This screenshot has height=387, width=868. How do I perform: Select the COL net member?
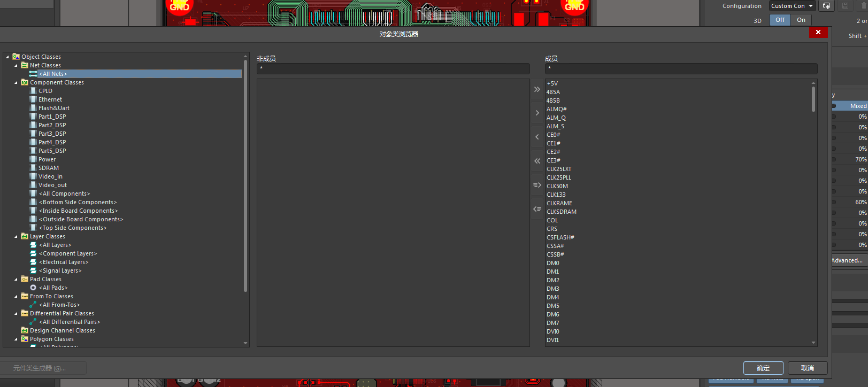tap(552, 220)
